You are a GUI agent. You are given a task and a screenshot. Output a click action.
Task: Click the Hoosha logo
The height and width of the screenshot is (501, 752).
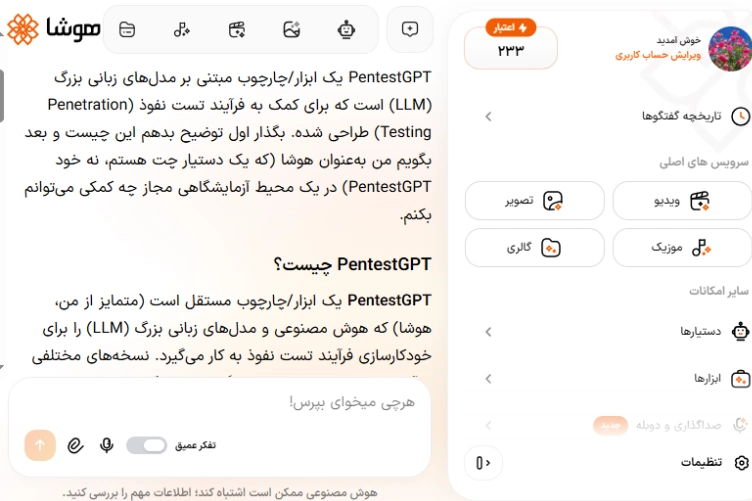pyautogui.click(x=53, y=29)
